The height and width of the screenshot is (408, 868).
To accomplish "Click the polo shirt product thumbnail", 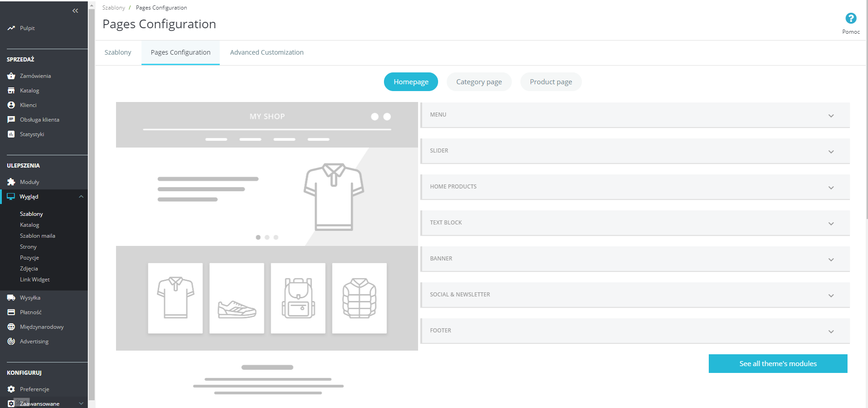I will click(x=176, y=298).
